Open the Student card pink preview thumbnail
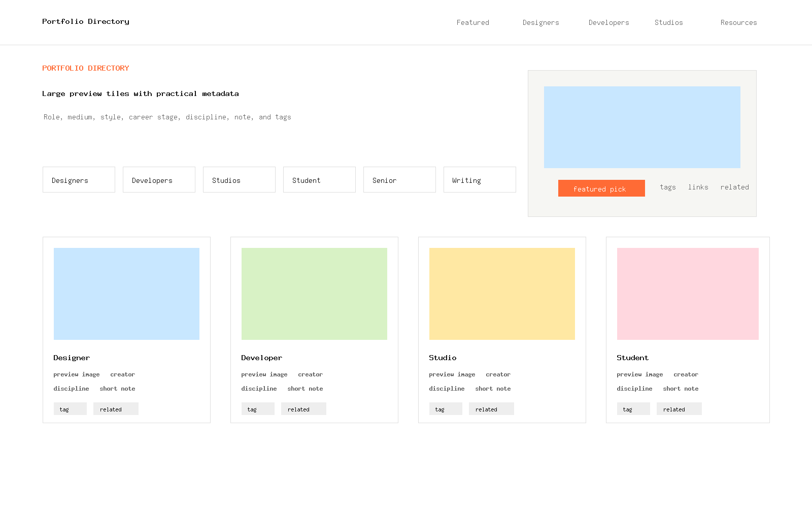This screenshot has width=812, height=508. pyautogui.click(x=688, y=294)
